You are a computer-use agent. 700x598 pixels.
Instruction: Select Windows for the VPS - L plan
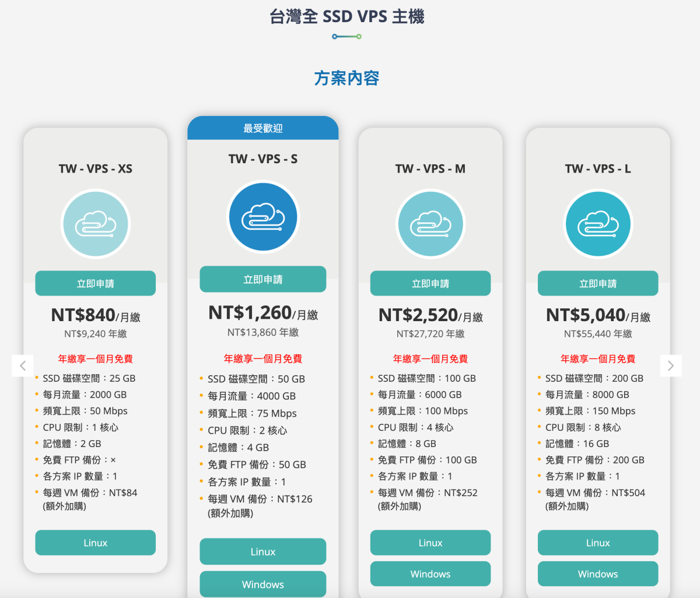click(598, 574)
